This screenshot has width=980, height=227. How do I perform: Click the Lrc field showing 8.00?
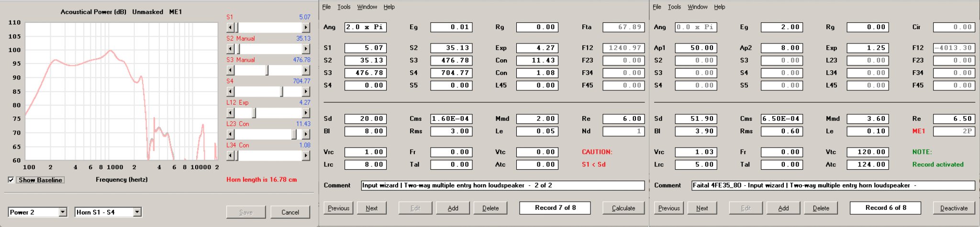[366, 164]
